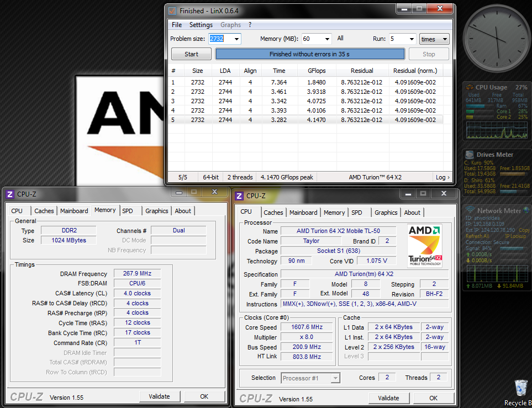
Task: Expand the Run count dropdown
Action: pos(410,39)
